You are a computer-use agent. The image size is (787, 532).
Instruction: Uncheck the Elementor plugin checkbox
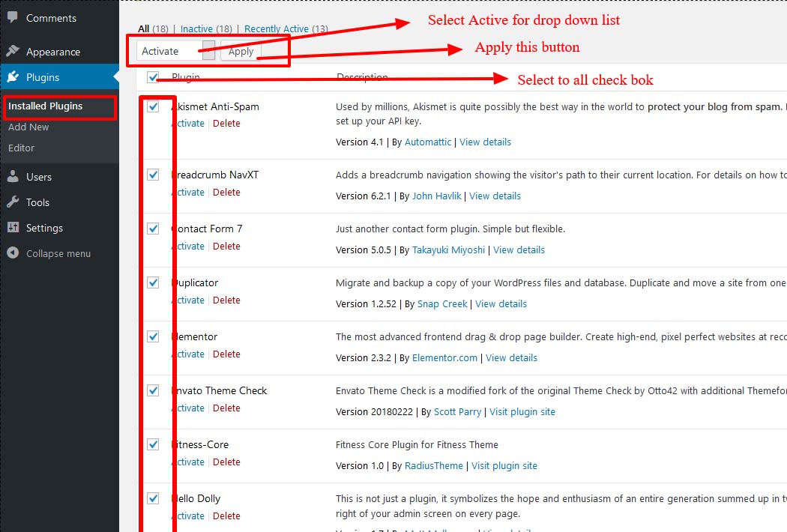153,336
